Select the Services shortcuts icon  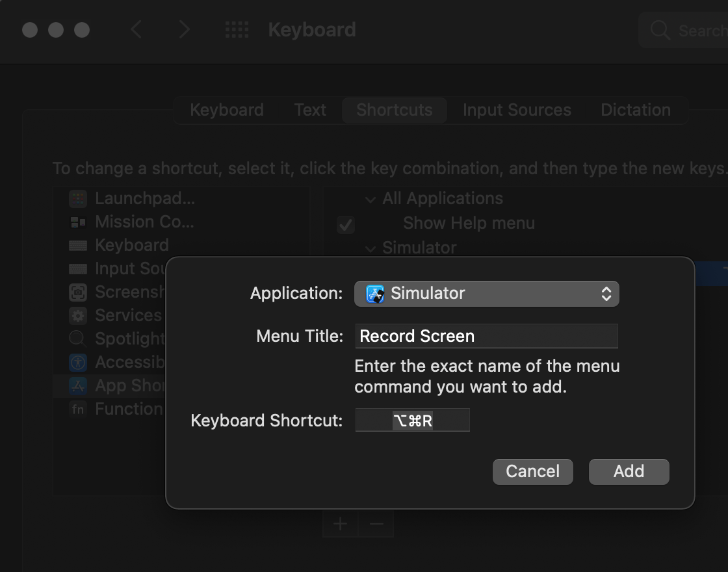(x=78, y=315)
